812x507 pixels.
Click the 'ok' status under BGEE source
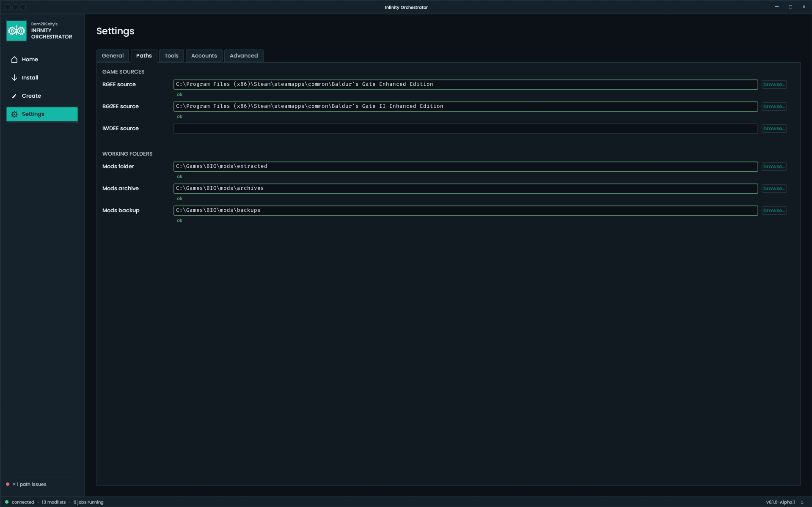pyautogui.click(x=179, y=95)
